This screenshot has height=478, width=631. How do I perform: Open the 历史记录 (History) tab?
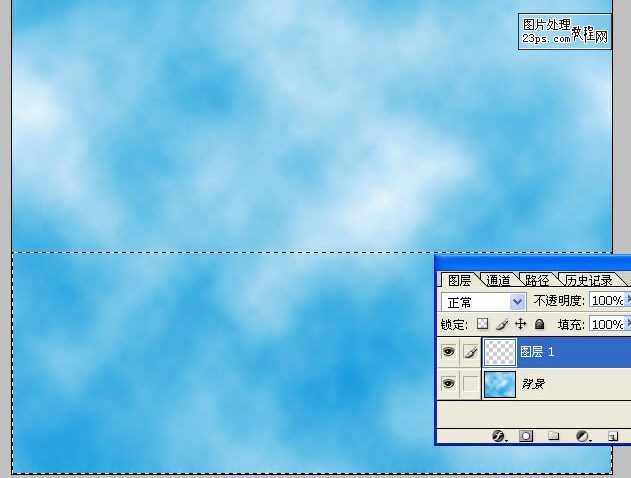(x=589, y=280)
